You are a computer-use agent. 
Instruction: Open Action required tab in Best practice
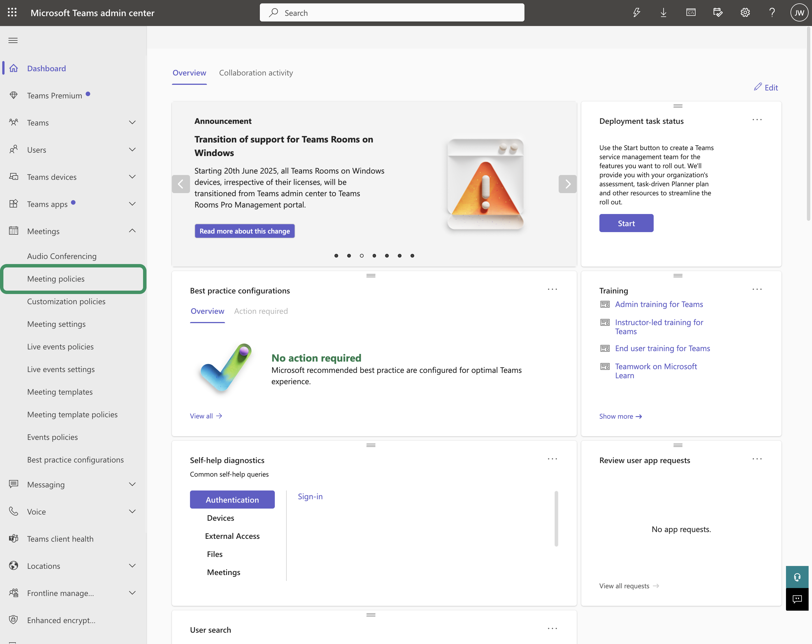(261, 311)
